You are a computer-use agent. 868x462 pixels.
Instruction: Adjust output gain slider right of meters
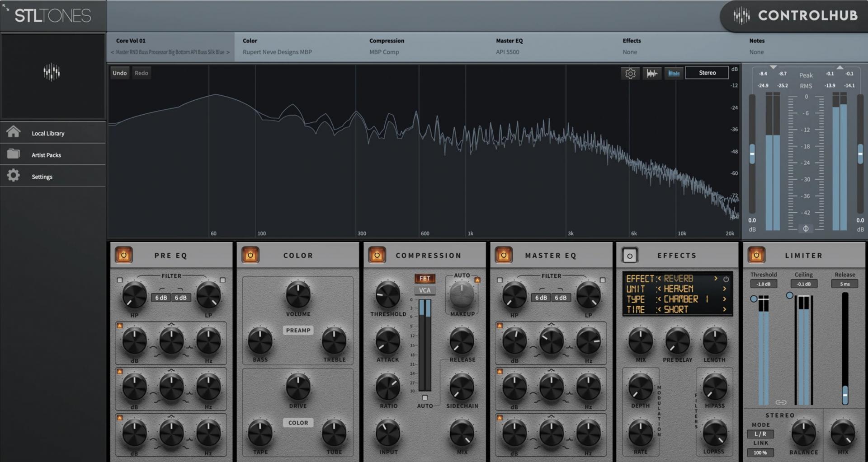[860, 154]
